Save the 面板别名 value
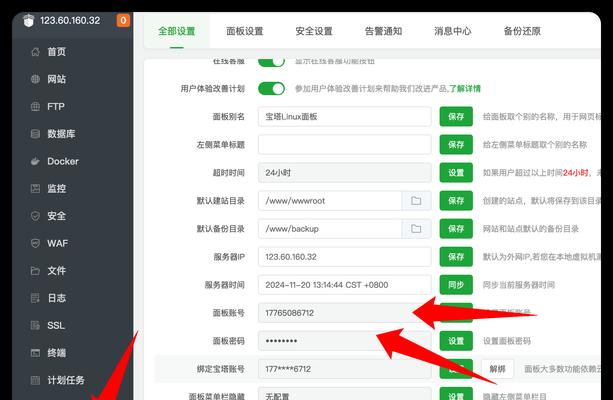 (x=456, y=117)
